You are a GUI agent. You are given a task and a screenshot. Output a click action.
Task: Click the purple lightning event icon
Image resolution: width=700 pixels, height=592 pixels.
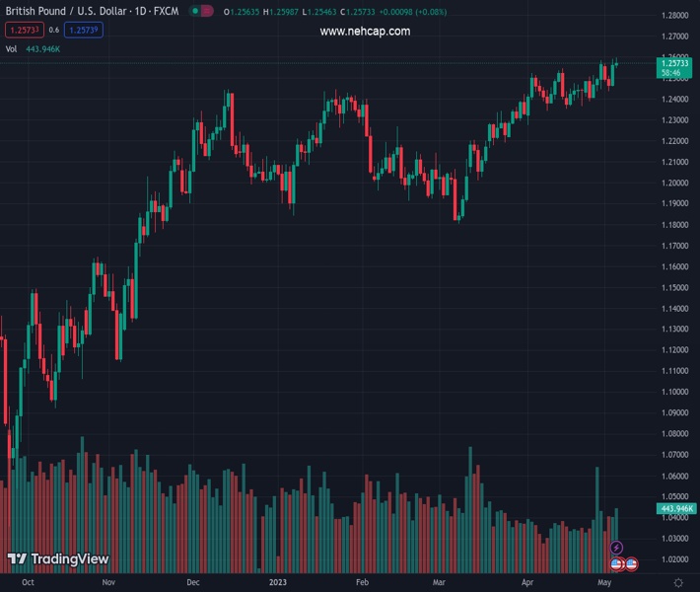click(x=617, y=548)
